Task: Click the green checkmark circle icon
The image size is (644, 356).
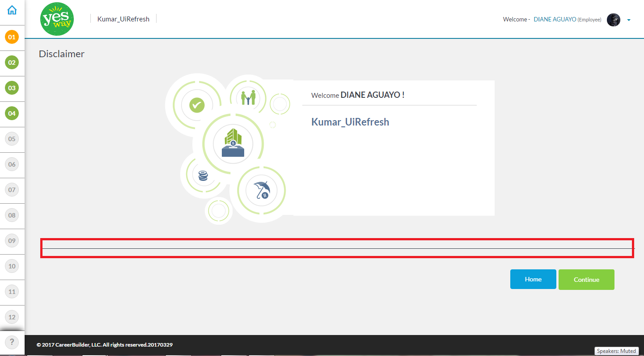Action: (x=197, y=105)
